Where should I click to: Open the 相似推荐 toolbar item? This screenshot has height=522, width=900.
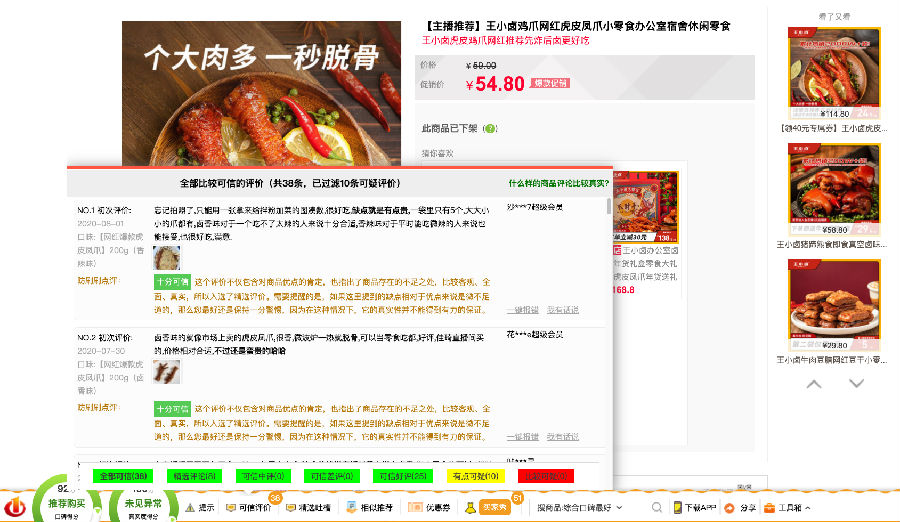coord(371,508)
